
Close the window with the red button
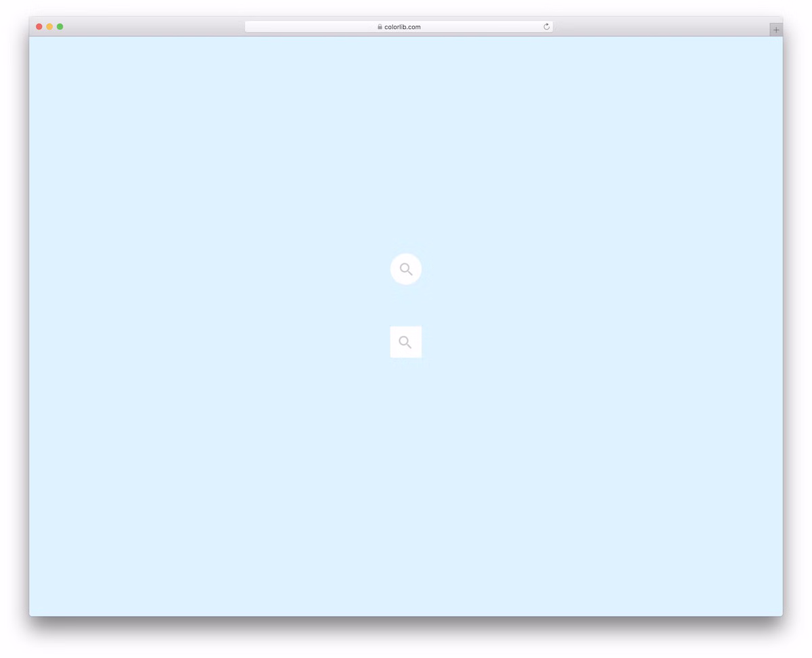39,26
